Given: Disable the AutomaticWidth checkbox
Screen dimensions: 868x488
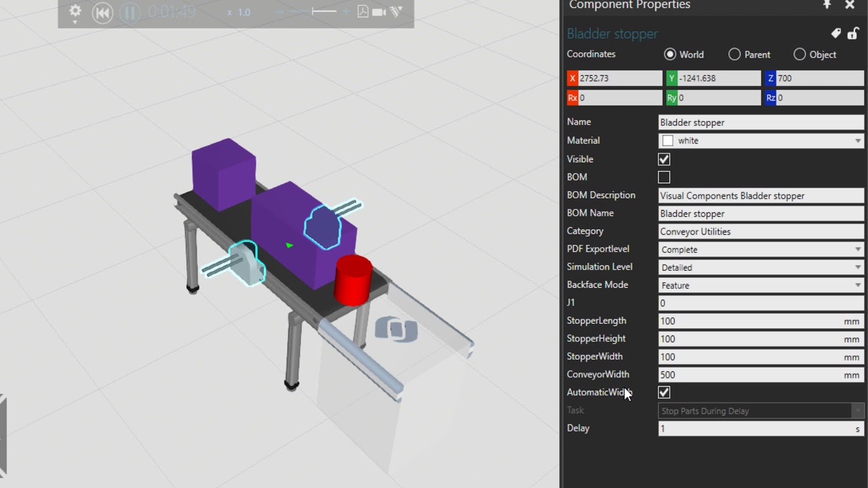Looking at the screenshot, I should [x=664, y=392].
